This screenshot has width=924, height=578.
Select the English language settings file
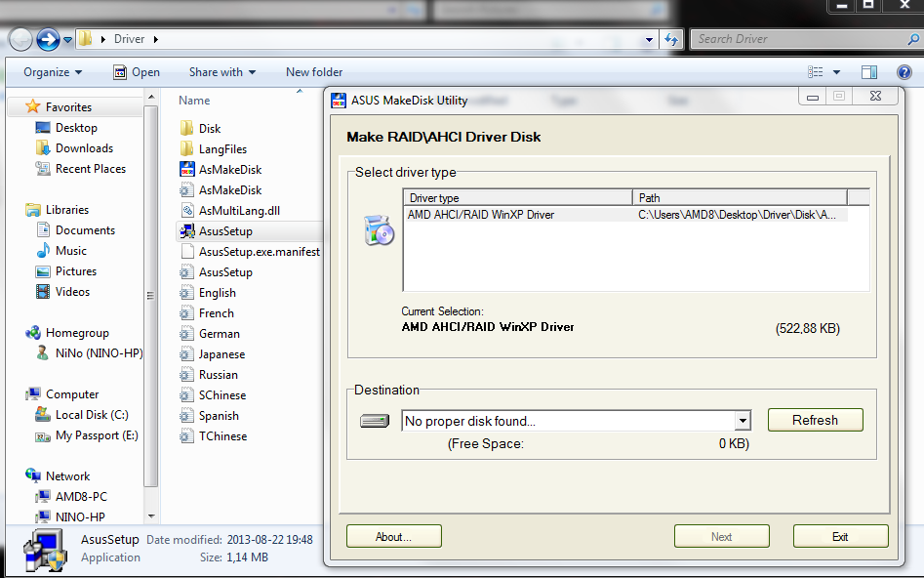click(x=208, y=293)
